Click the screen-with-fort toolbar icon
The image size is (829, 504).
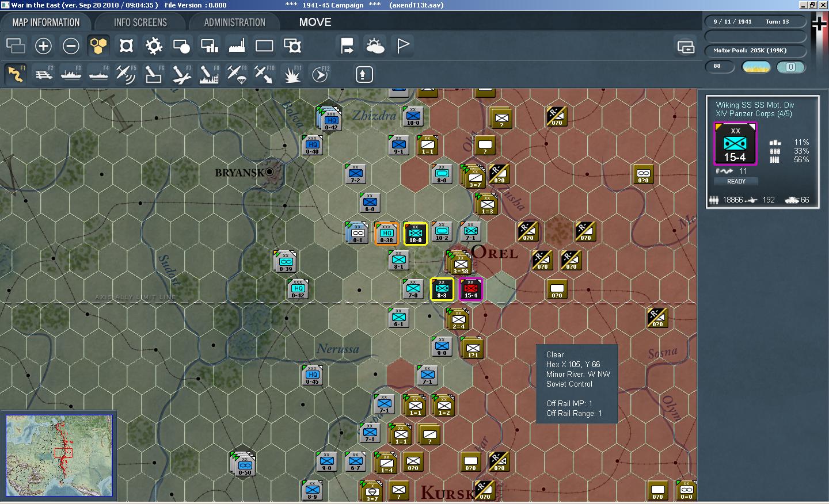tap(292, 45)
